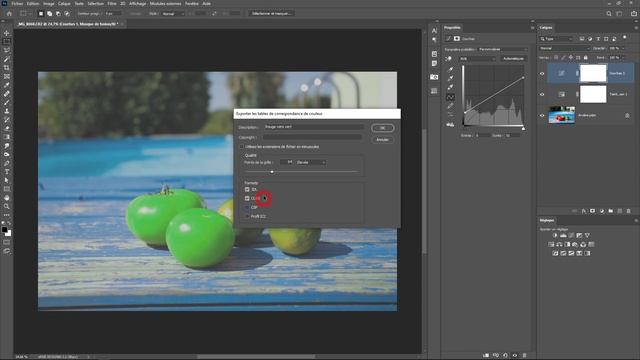Select the draw curve pencil icon

pyautogui.click(x=450, y=106)
